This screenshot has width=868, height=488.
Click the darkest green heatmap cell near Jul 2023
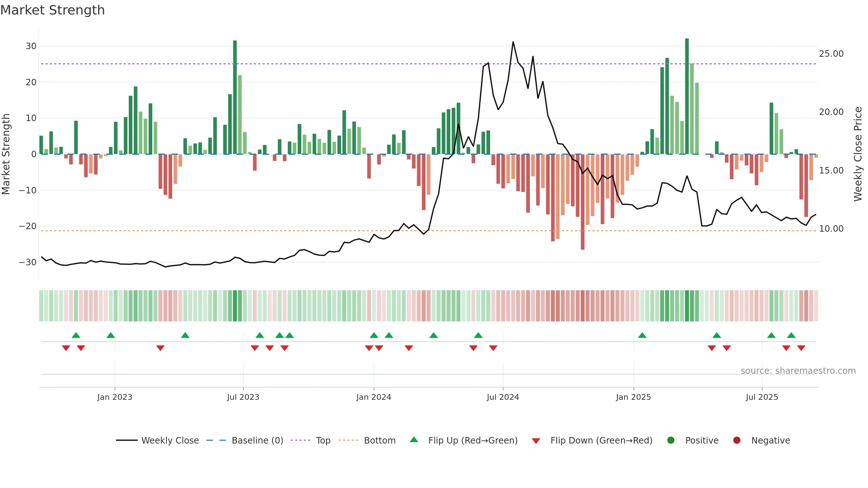click(x=235, y=305)
